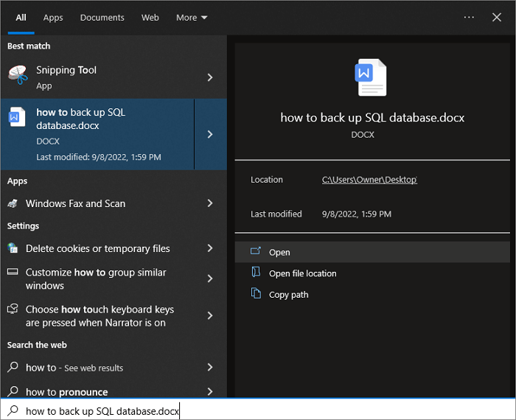Click the Copy path icon
Screen dimensions: 516x420
click(x=256, y=294)
